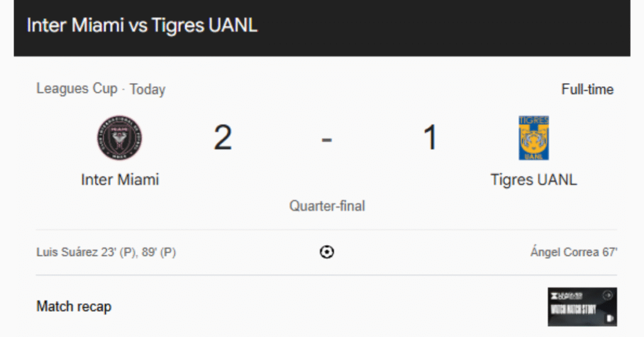Image resolution: width=644 pixels, height=337 pixels.
Task: Click the soccer ball goals icon
Action: coord(327,252)
